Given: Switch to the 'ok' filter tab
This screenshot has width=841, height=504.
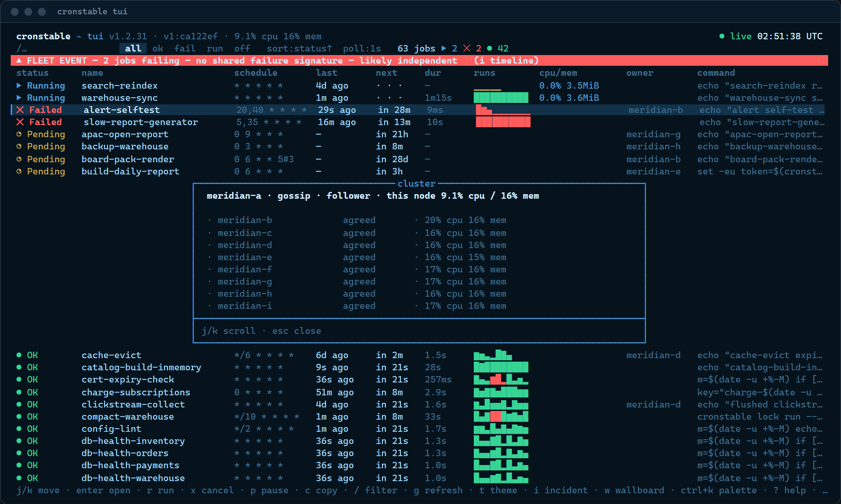Looking at the screenshot, I should 158,48.
